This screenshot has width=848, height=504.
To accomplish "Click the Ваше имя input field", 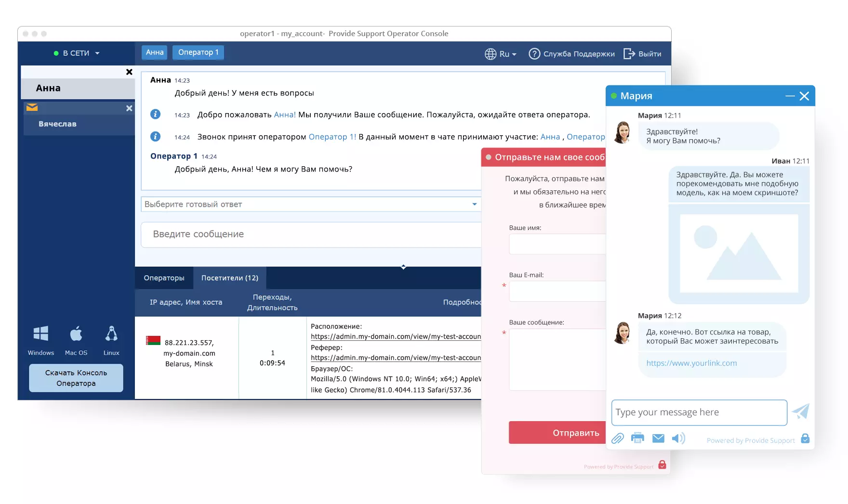I will 557,244.
